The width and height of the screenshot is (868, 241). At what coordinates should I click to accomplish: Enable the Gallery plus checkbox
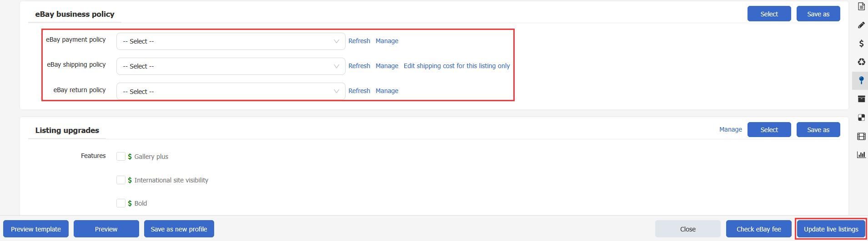(121, 157)
